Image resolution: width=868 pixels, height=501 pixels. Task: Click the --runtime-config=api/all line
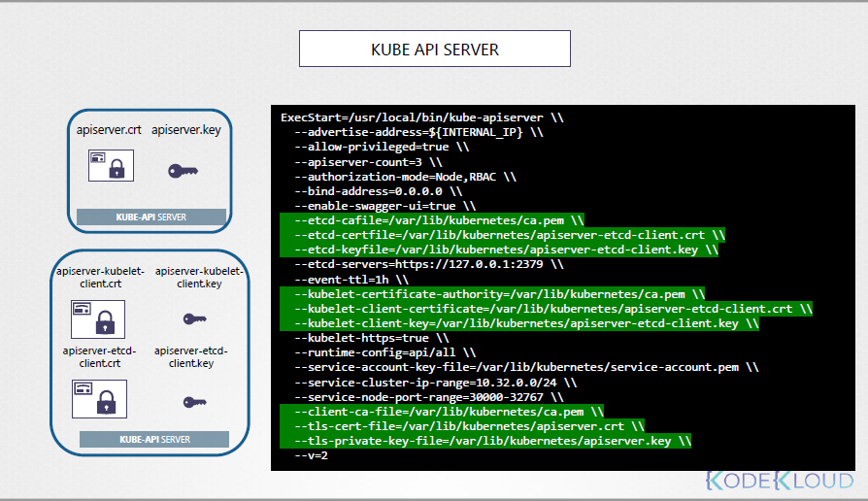pyautogui.click(x=384, y=352)
